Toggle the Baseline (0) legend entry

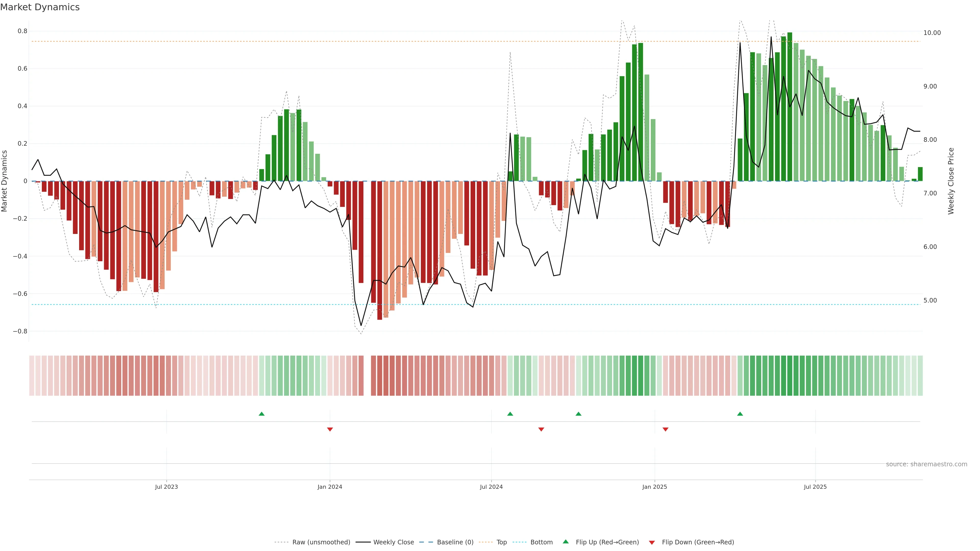click(455, 542)
